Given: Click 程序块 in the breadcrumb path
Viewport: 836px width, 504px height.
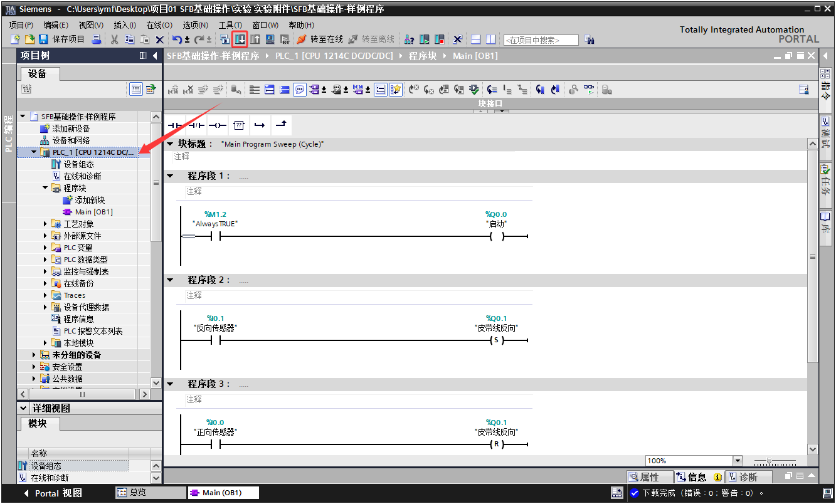Looking at the screenshot, I should (422, 56).
